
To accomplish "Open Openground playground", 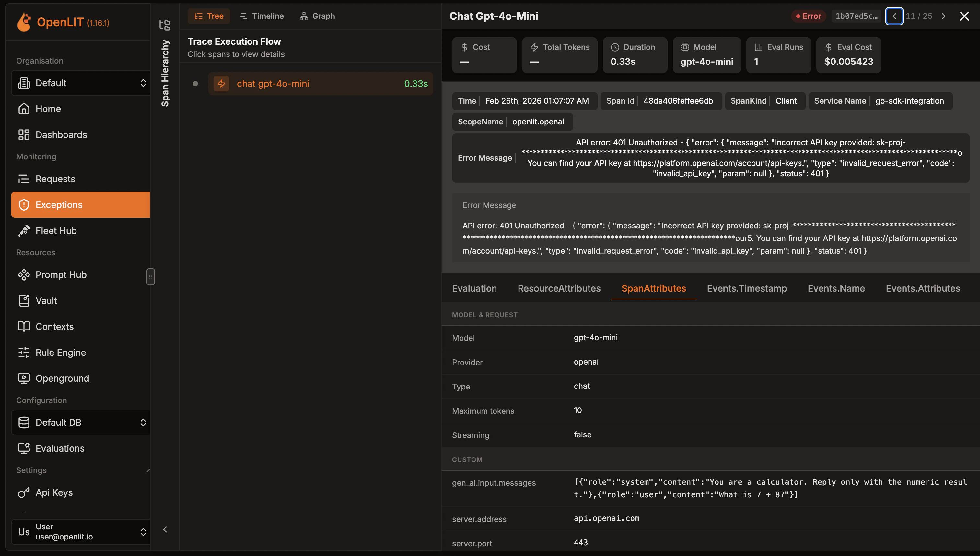I will pyautogui.click(x=62, y=378).
